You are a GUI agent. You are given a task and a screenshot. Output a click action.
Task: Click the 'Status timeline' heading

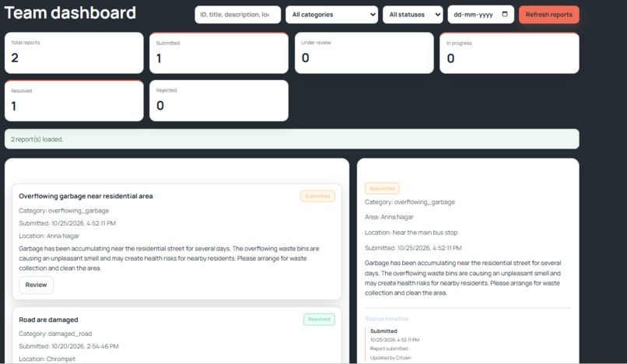click(387, 319)
